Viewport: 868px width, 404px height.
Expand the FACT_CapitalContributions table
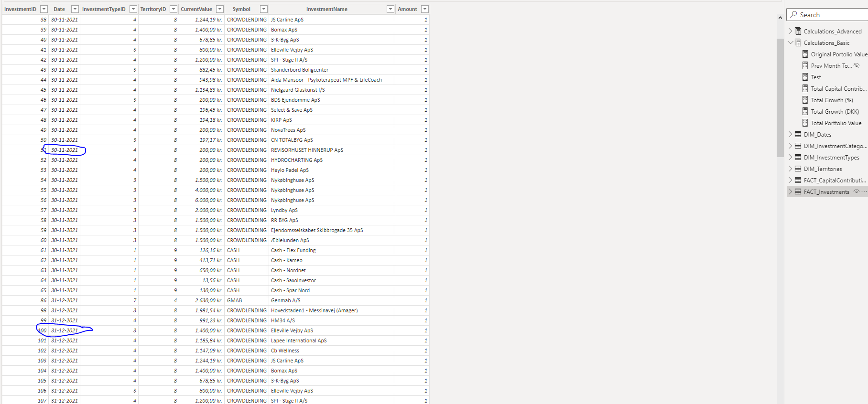pos(790,180)
